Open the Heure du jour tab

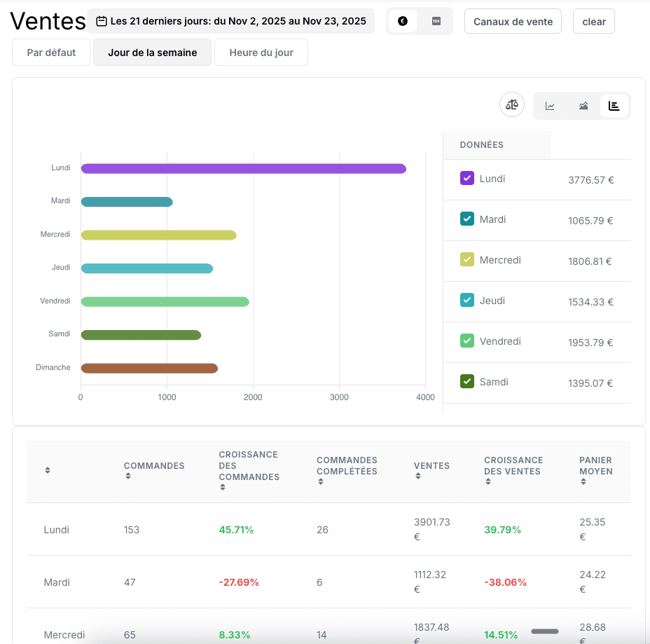(x=261, y=53)
